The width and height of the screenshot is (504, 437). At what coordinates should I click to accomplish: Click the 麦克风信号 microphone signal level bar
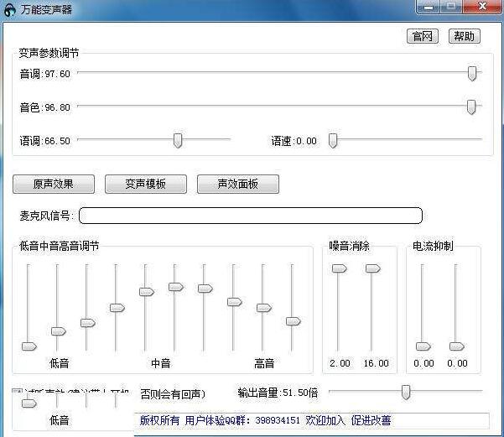click(x=251, y=216)
